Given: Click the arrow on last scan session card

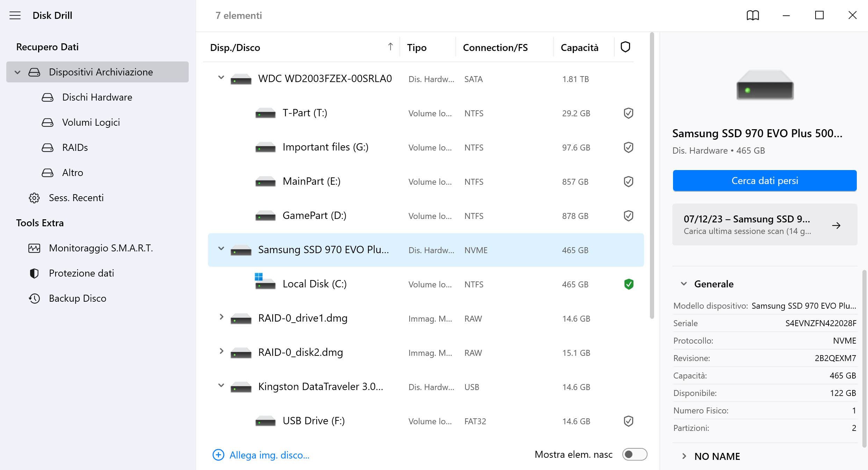Looking at the screenshot, I should [x=836, y=226].
